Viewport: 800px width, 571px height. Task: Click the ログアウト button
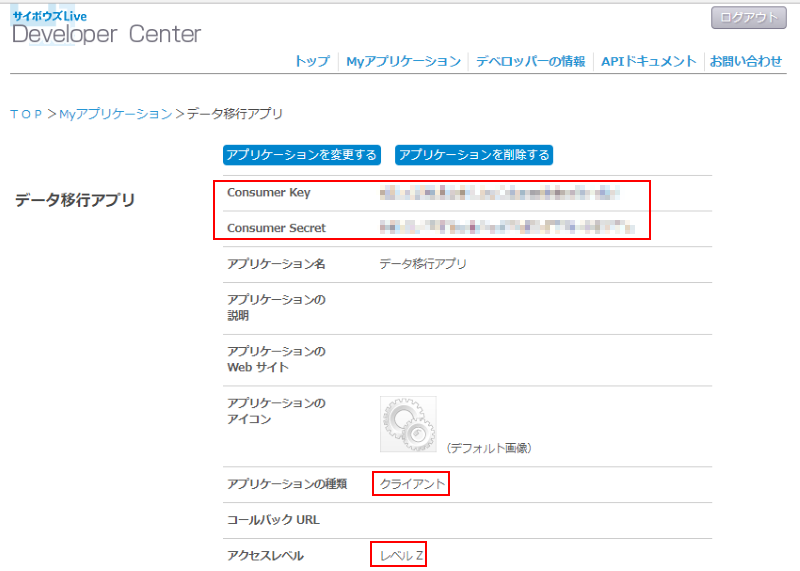coord(748,18)
